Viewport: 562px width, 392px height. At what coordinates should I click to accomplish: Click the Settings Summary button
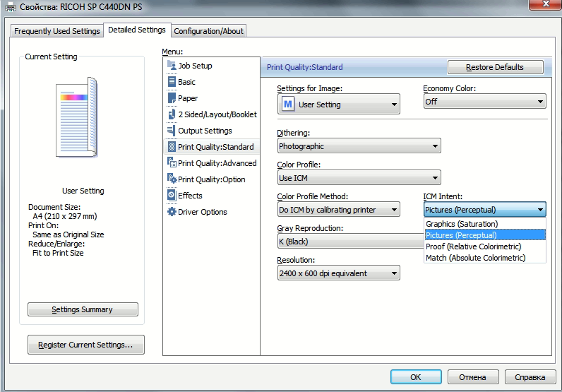pyautogui.click(x=83, y=309)
